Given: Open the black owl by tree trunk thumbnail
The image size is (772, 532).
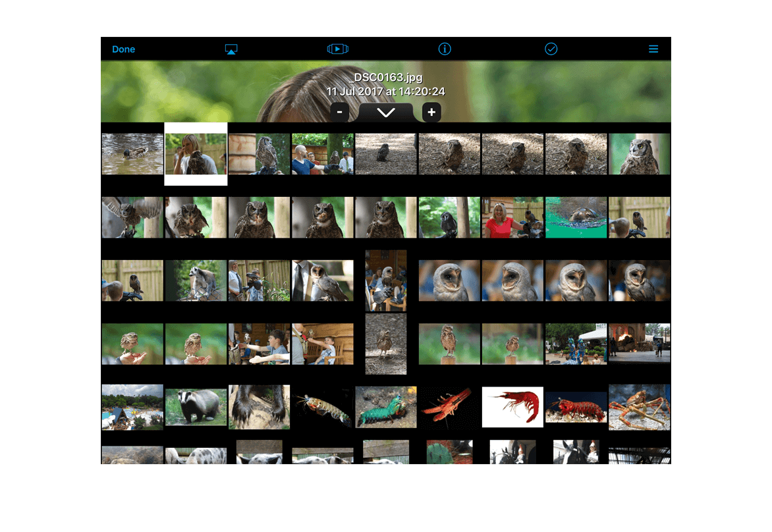Looking at the screenshot, I should (x=449, y=217).
